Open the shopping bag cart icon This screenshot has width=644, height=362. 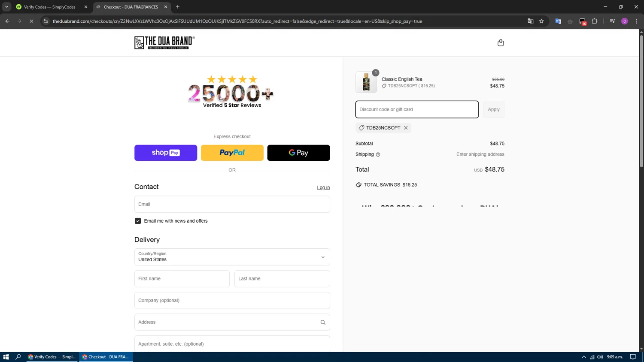(x=501, y=42)
